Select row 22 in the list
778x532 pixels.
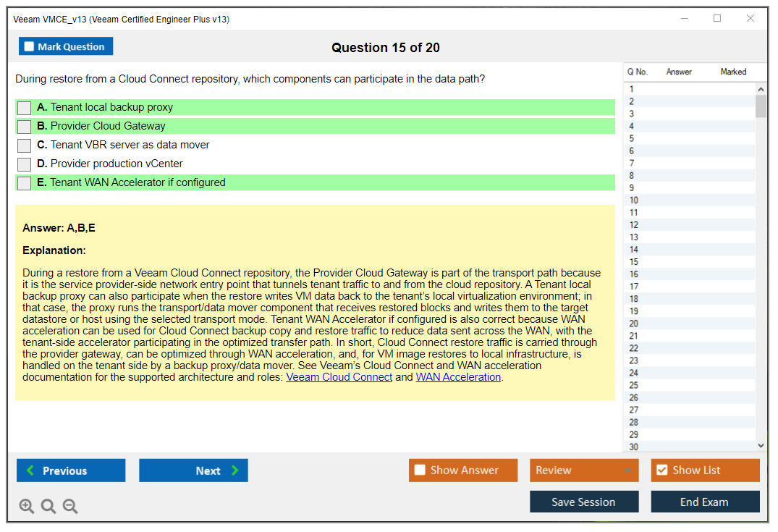pyautogui.click(x=689, y=348)
